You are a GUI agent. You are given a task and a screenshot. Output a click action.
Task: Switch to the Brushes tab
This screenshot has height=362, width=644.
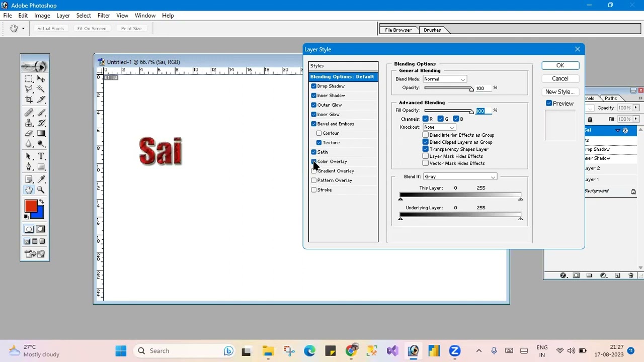432,30
